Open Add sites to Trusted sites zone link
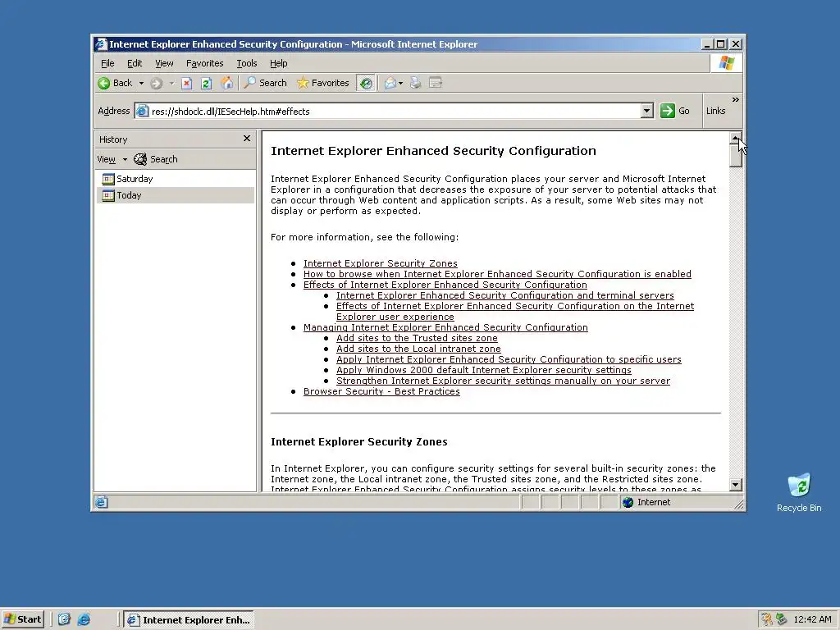 pyautogui.click(x=417, y=338)
